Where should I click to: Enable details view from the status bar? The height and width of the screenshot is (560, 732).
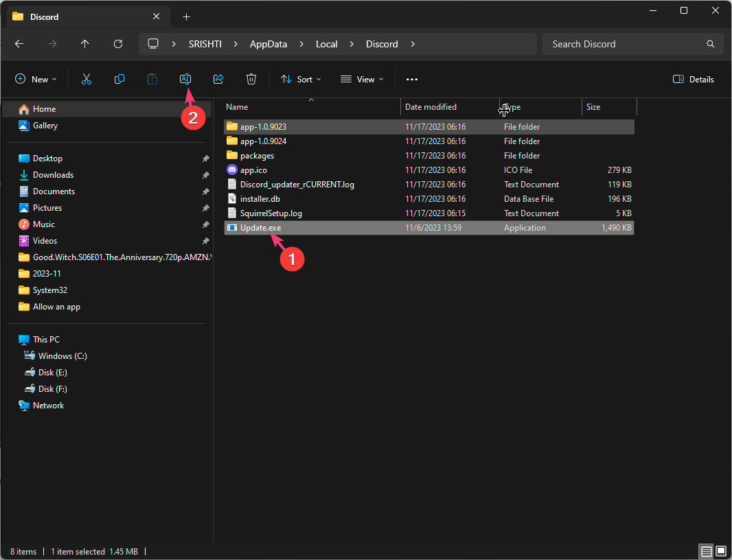(x=706, y=551)
